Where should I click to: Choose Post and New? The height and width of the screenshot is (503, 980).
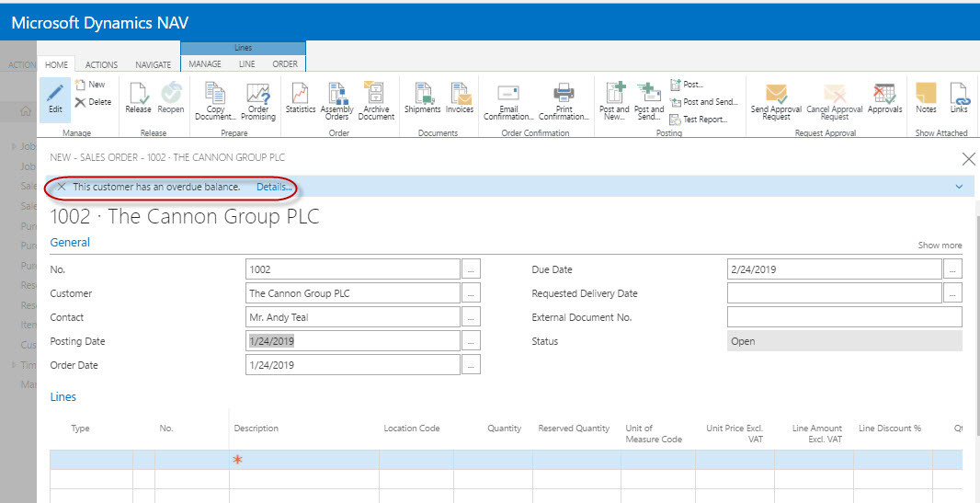click(x=614, y=102)
